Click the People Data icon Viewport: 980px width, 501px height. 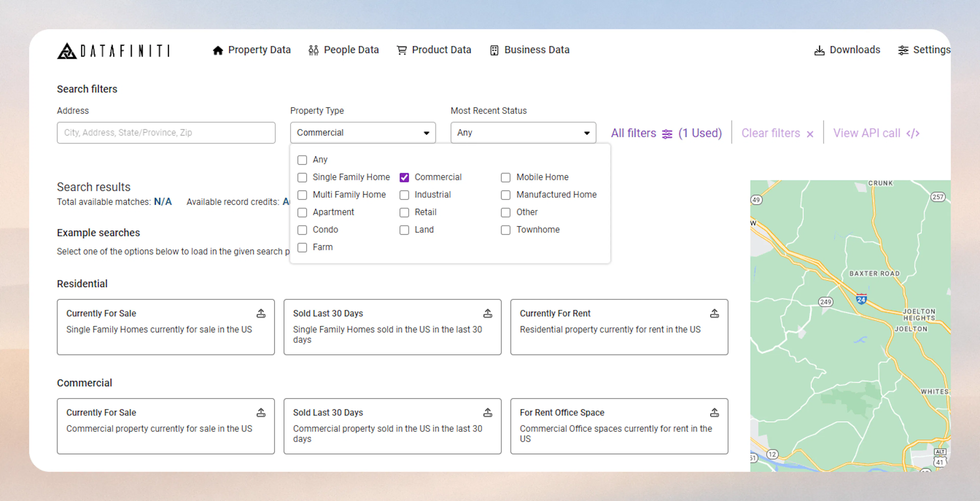pyautogui.click(x=313, y=50)
